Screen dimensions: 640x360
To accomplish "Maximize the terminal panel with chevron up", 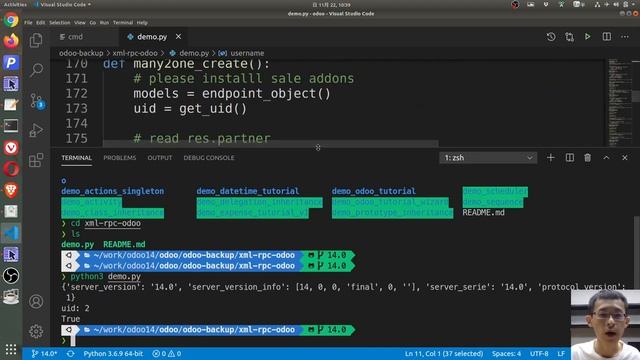I will pos(607,158).
